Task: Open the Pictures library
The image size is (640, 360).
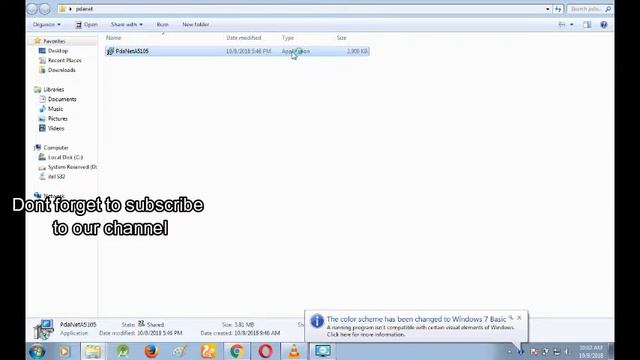Action: [x=58, y=119]
